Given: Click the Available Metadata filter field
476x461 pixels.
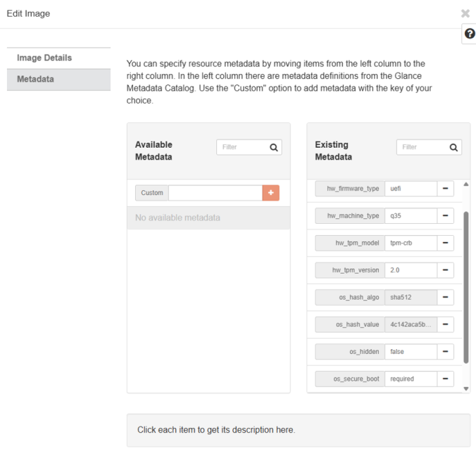Looking at the screenshot, I should coord(242,147).
